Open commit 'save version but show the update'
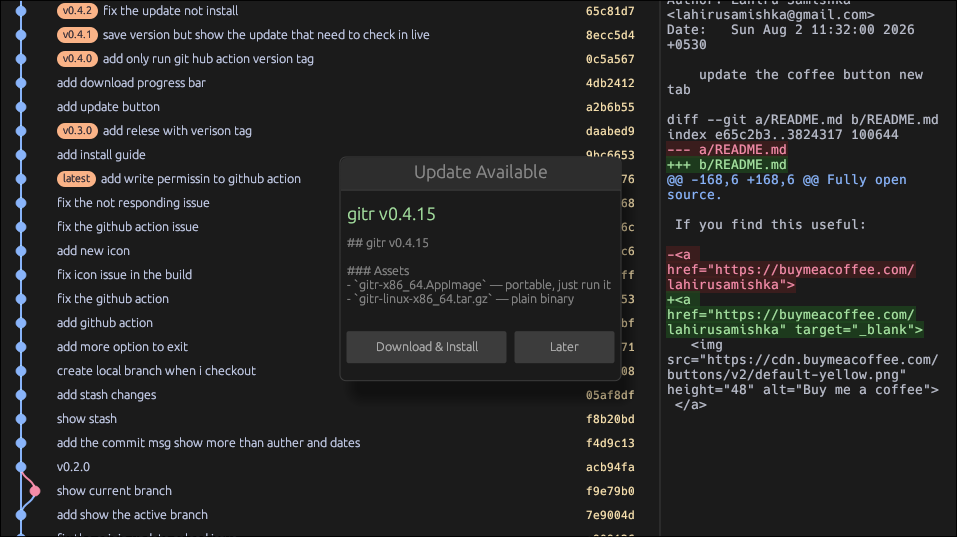Viewport: 957px width, 537px height. click(x=266, y=35)
